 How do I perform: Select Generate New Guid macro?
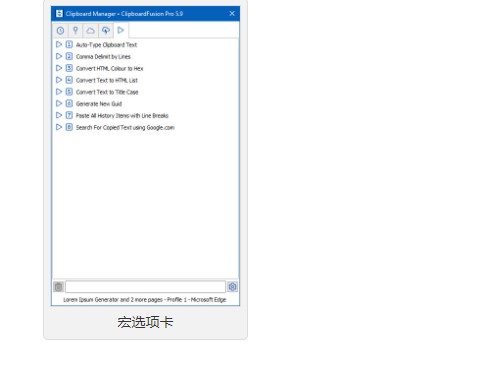[99, 104]
